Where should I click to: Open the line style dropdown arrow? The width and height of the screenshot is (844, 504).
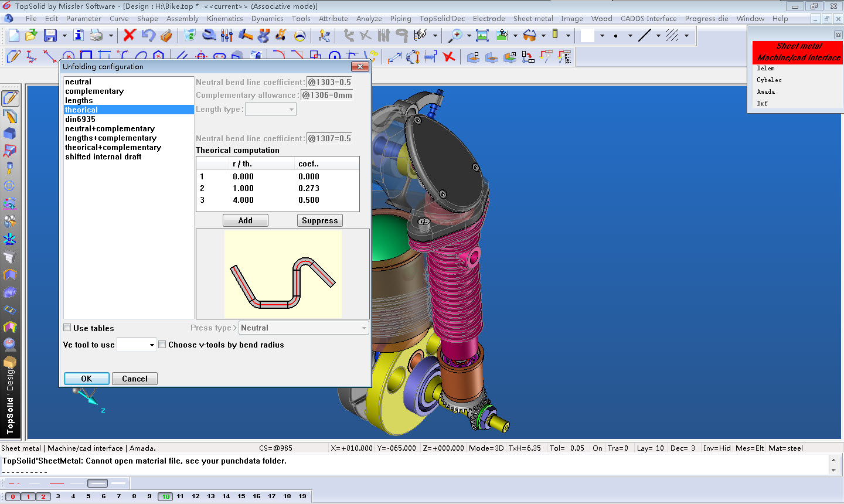[x=658, y=36]
